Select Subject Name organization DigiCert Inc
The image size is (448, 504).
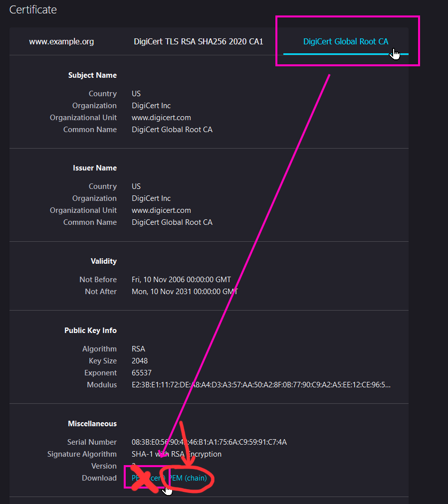tap(151, 105)
